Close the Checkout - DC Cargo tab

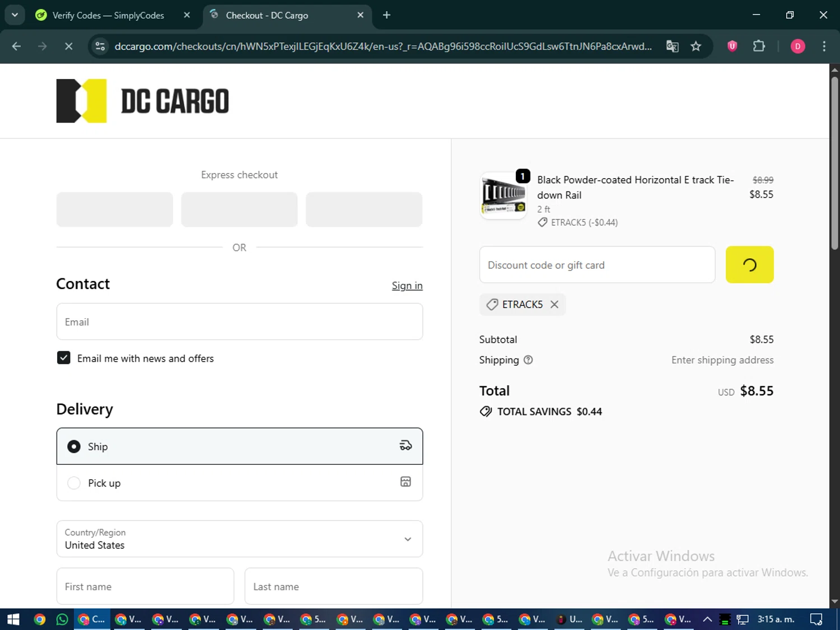pyautogui.click(x=361, y=15)
